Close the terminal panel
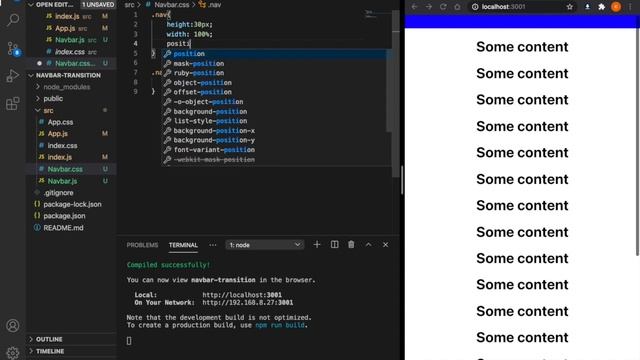Viewport: 640px width, 360px height. [385, 244]
